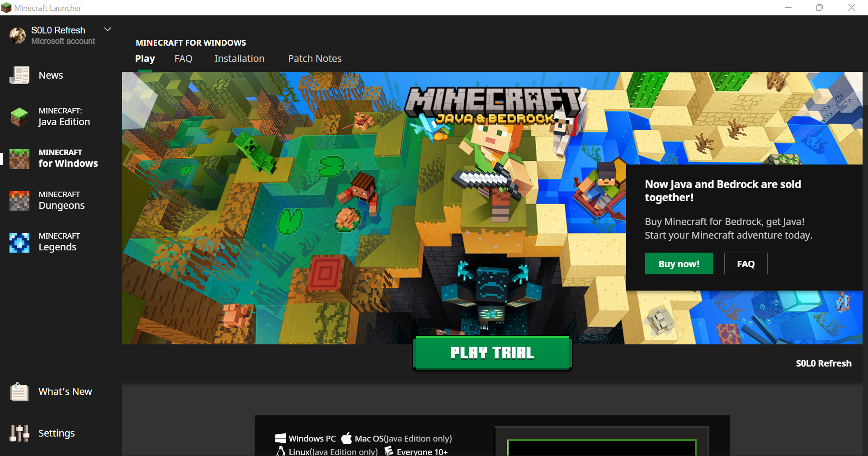Screen dimensions: 868x456
Task: Open the Minecraft Legends icon
Action: coord(19,242)
